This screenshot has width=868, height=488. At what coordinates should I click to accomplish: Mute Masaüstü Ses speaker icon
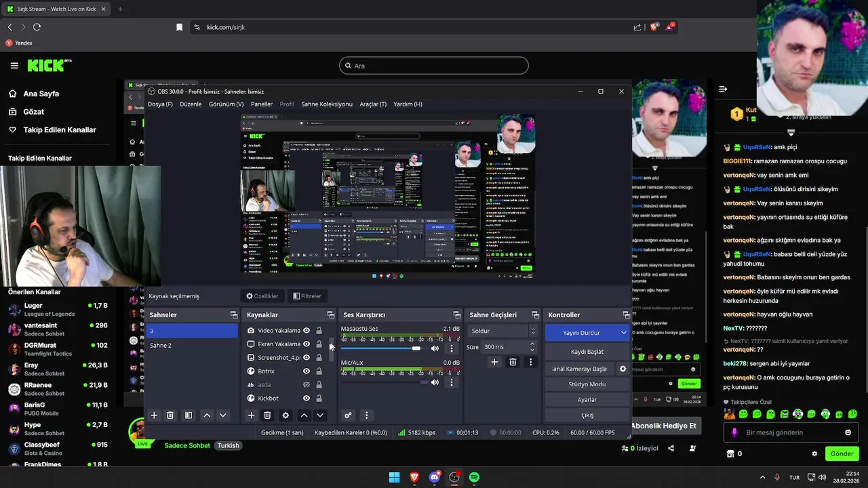pyautogui.click(x=435, y=348)
